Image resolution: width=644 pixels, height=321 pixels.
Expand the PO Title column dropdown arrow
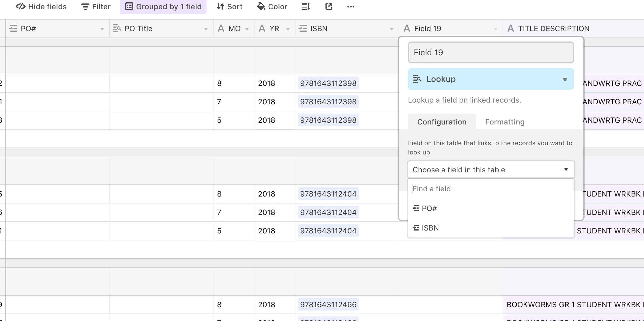click(x=206, y=29)
